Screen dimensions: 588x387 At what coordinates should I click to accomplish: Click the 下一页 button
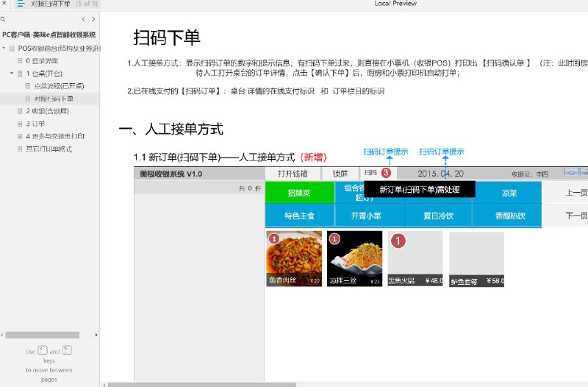[567, 216]
